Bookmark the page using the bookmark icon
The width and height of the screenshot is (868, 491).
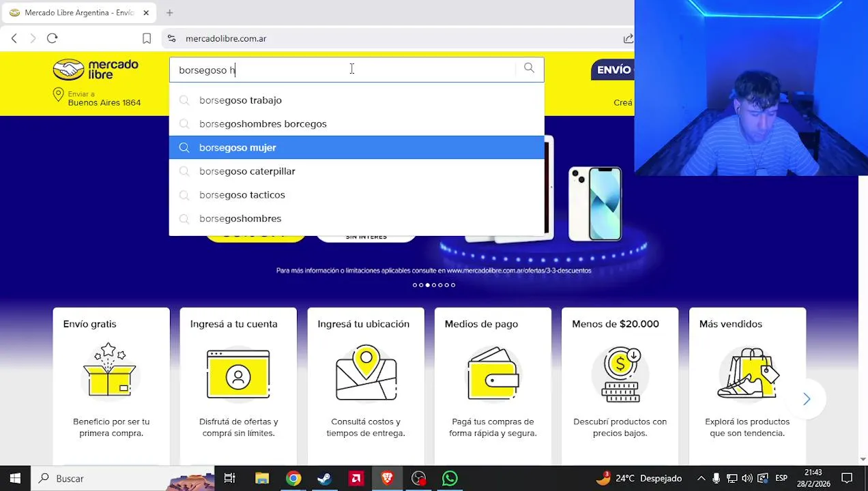[146, 38]
